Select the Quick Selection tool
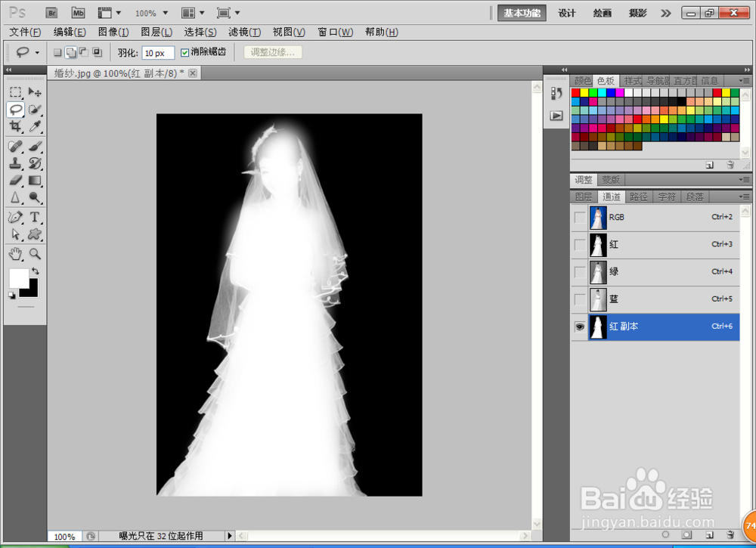 (x=35, y=109)
